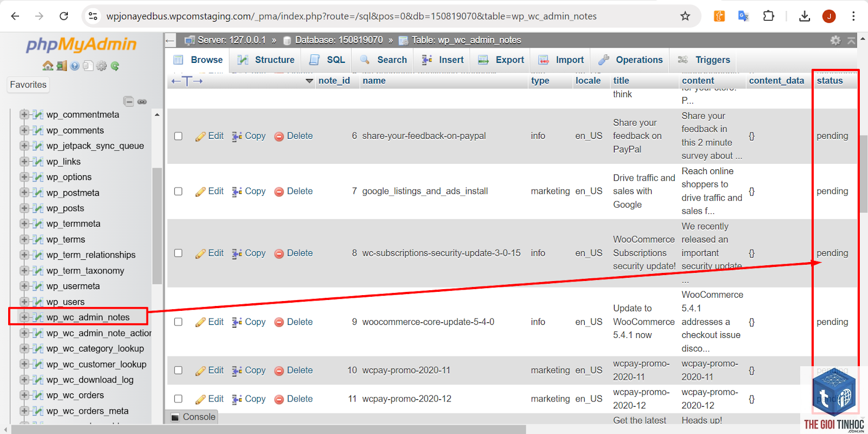868x434 pixels.
Task: Reload the navigation panel with the green icon
Action: (x=115, y=66)
